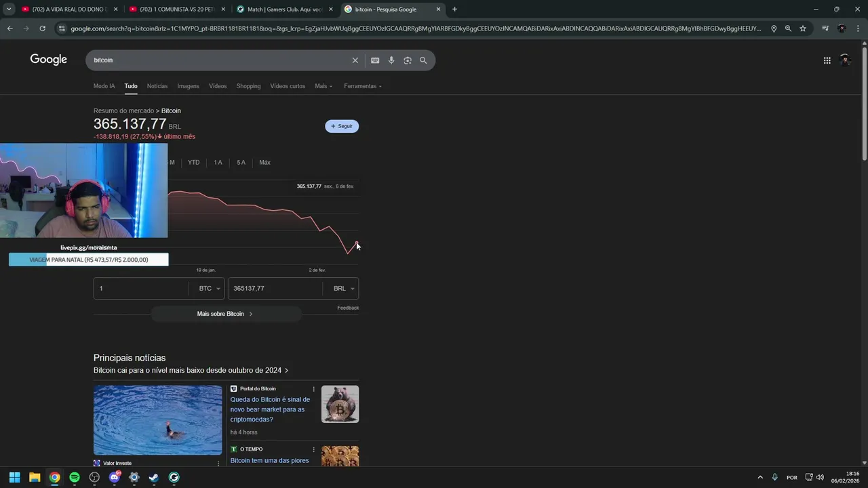The image size is (868, 488).
Task: Click the magnifying glass search icon
Action: pyautogui.click(x=423, y=60)
